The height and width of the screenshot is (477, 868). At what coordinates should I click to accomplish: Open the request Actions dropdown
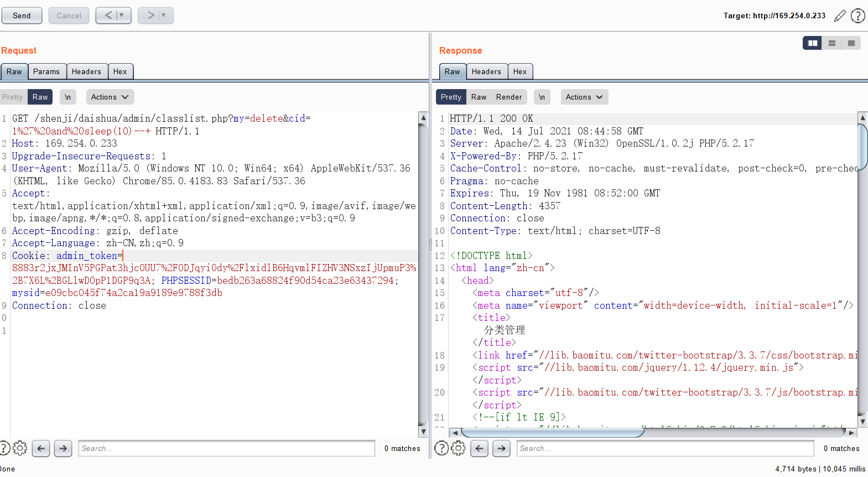(x=110, y=97)
